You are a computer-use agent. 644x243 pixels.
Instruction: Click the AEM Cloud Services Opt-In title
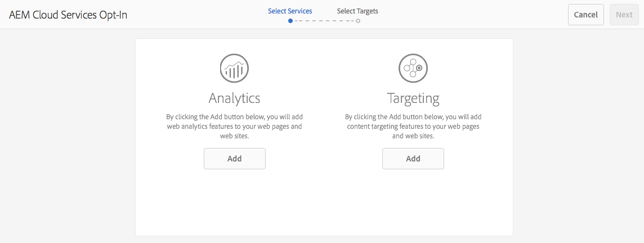(x=68, y=15)
